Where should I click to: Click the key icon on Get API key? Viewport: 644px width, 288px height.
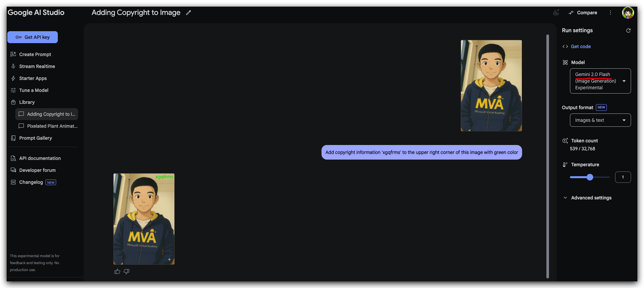tap(19, 37)
